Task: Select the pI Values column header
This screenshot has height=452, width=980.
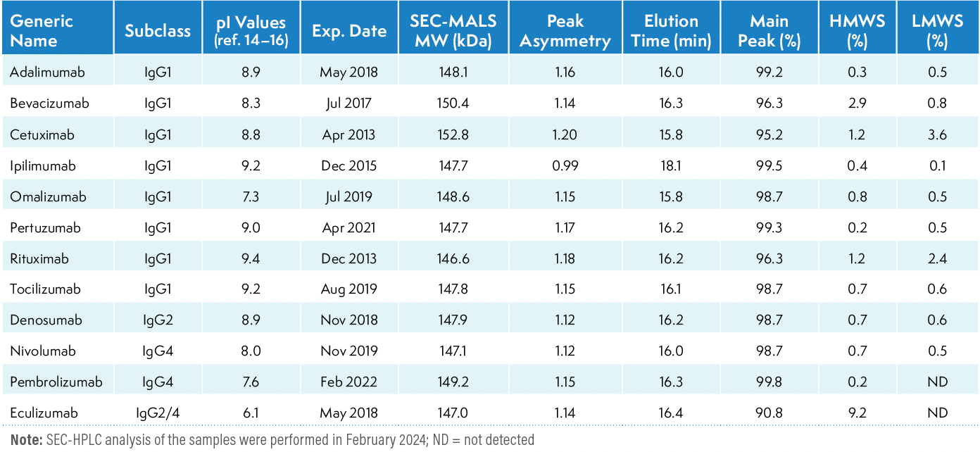Action: pyautogui.click(x=251, y=31)
